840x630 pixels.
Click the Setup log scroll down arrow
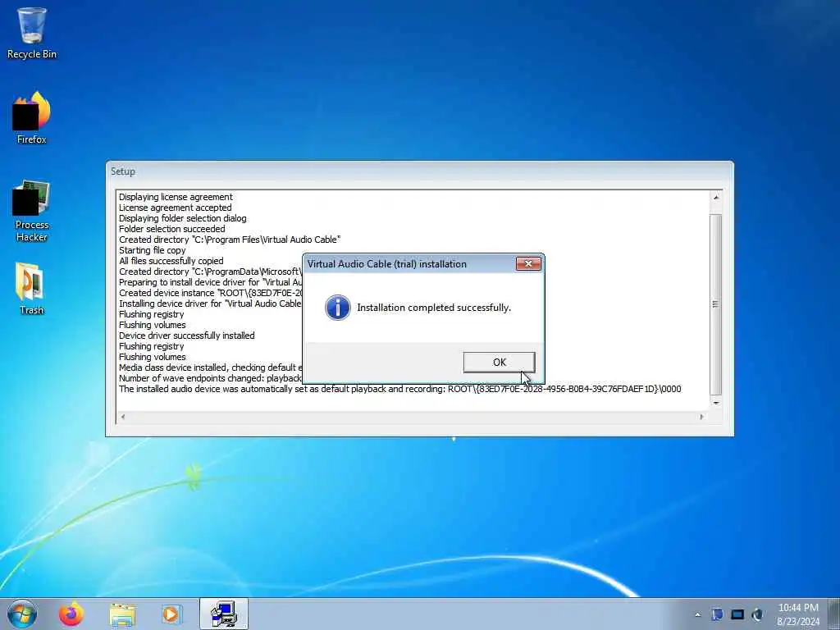[x=715, y=403]
